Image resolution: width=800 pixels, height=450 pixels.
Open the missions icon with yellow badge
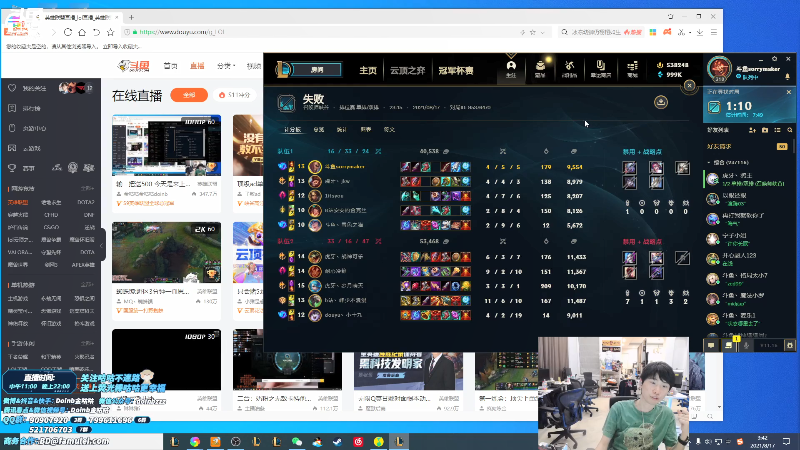(729, 345)
